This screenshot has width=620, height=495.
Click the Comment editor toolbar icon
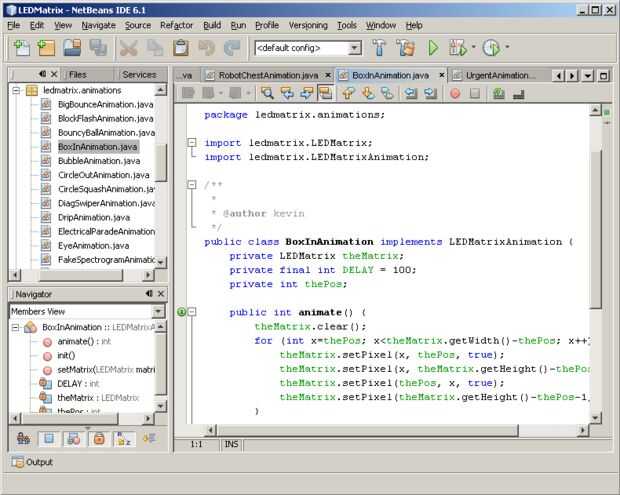coord(499,94)
